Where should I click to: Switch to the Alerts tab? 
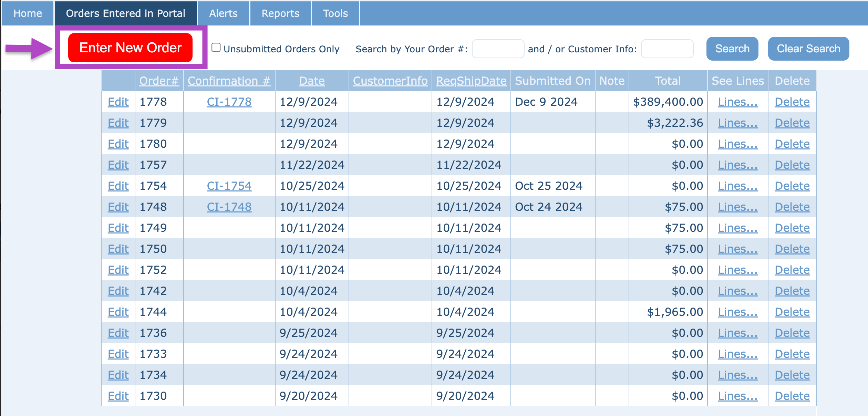pyautogui.click(x=223, y=13)
